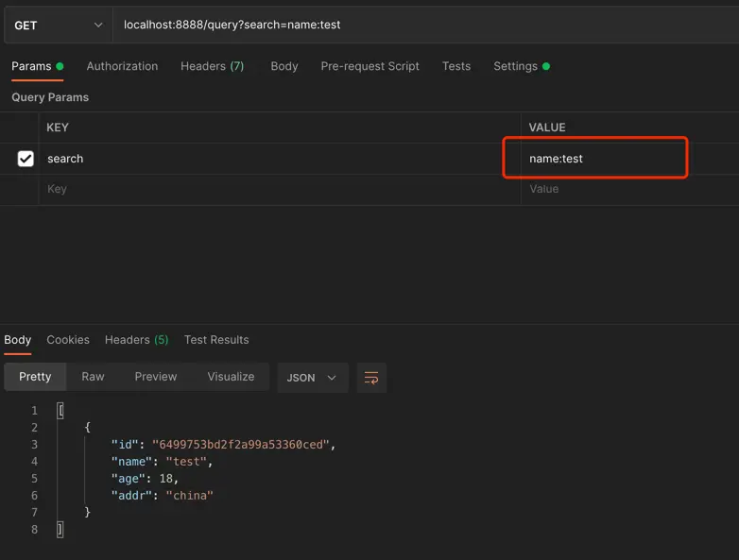Click the name:test value field

pyautogui.click(x=593, y=159)
